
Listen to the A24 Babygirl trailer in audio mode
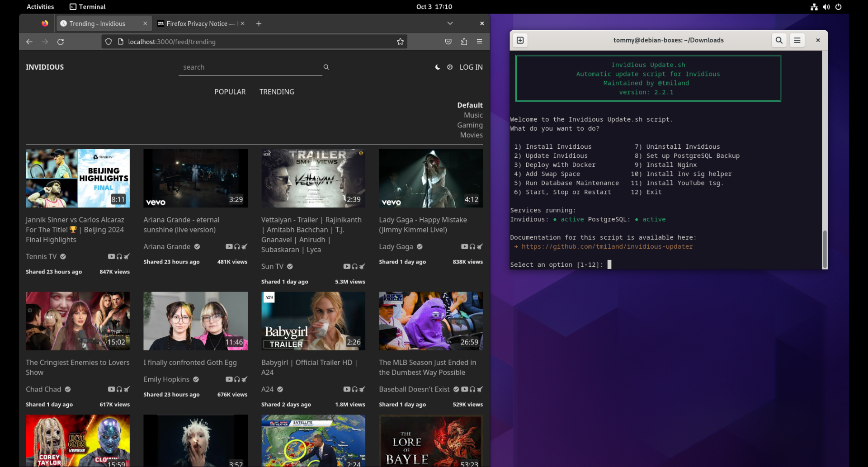355,389
